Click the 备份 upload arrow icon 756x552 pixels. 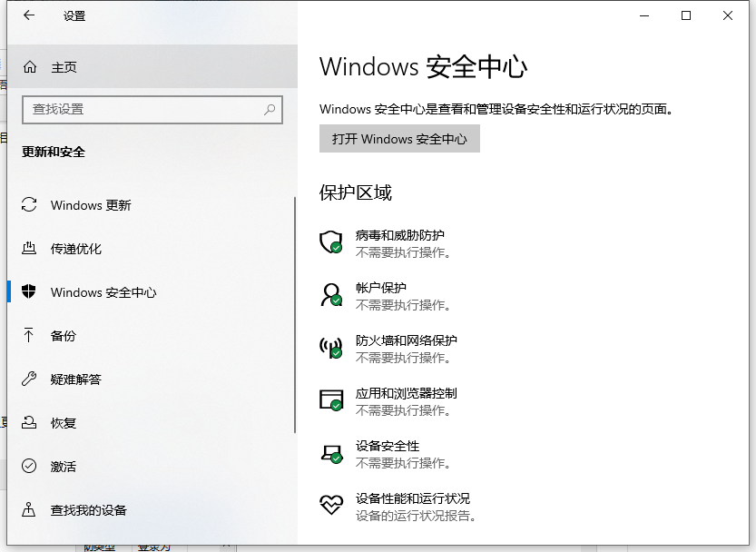click(29, 335)
